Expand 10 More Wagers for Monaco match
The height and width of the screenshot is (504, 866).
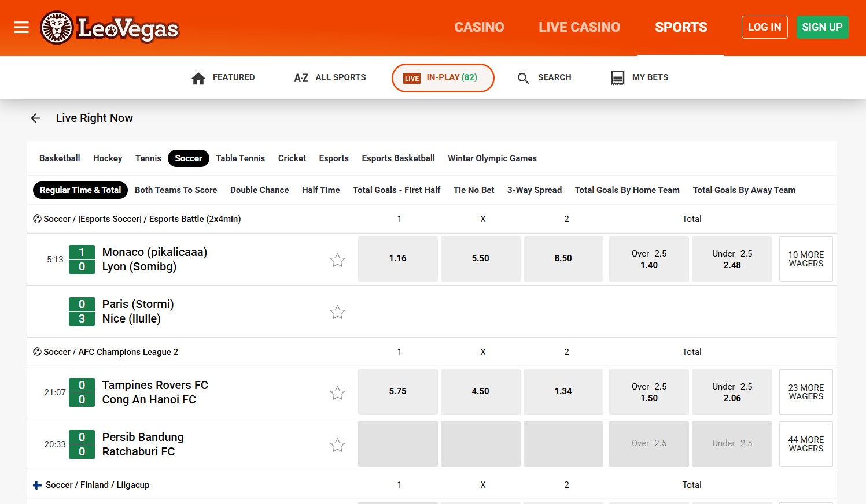coord(805,259)
